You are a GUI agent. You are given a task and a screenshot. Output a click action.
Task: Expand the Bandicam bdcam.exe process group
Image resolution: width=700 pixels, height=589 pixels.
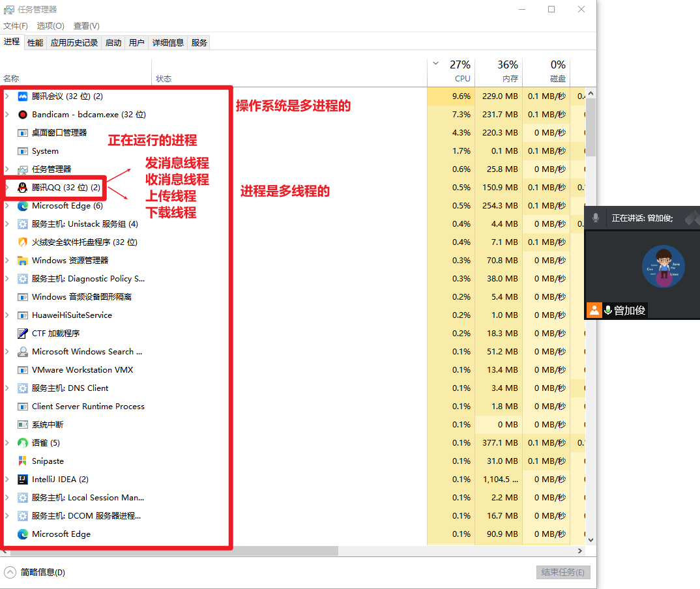[7, 115]
